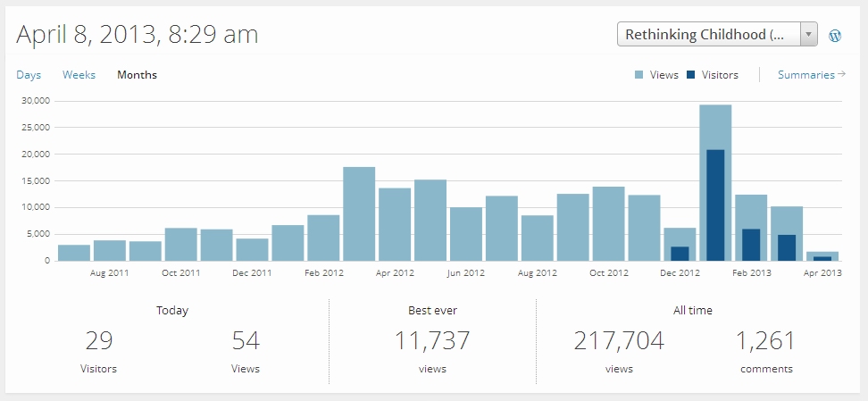Image resolution: width=868 pixels, height=401 pixels.
Task: Open the Rethinking Childhood site dropdown
Action: click(707, 35)
